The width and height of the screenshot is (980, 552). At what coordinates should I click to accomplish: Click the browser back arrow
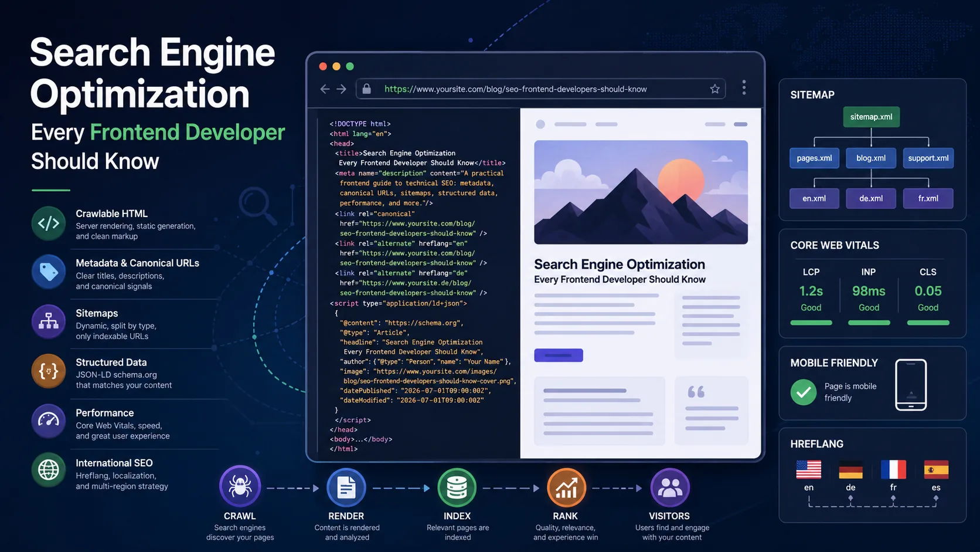[x=325, y=89]
